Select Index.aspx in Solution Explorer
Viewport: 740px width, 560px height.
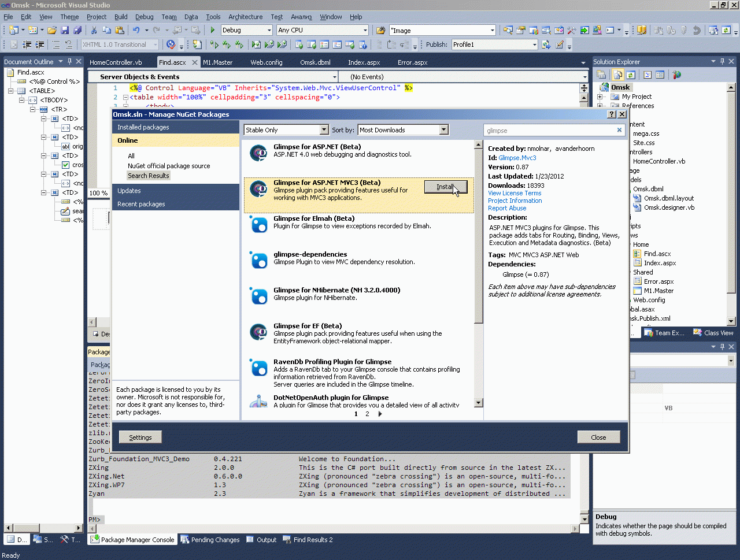coord(660,263)
